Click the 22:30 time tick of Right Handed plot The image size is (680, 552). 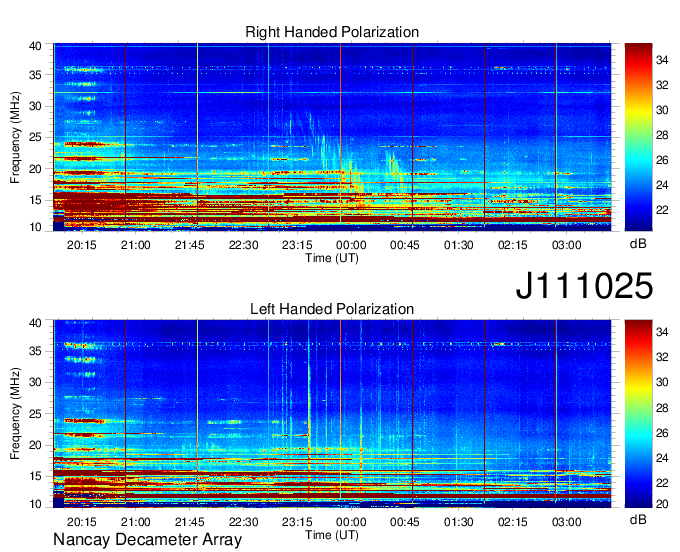click(243, 245)
